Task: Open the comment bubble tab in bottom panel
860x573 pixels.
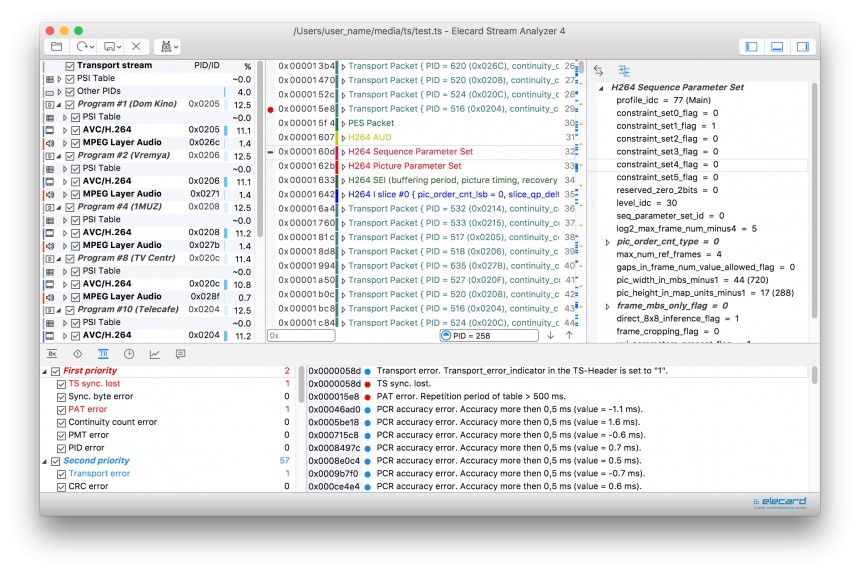Action: coord(181,354)
